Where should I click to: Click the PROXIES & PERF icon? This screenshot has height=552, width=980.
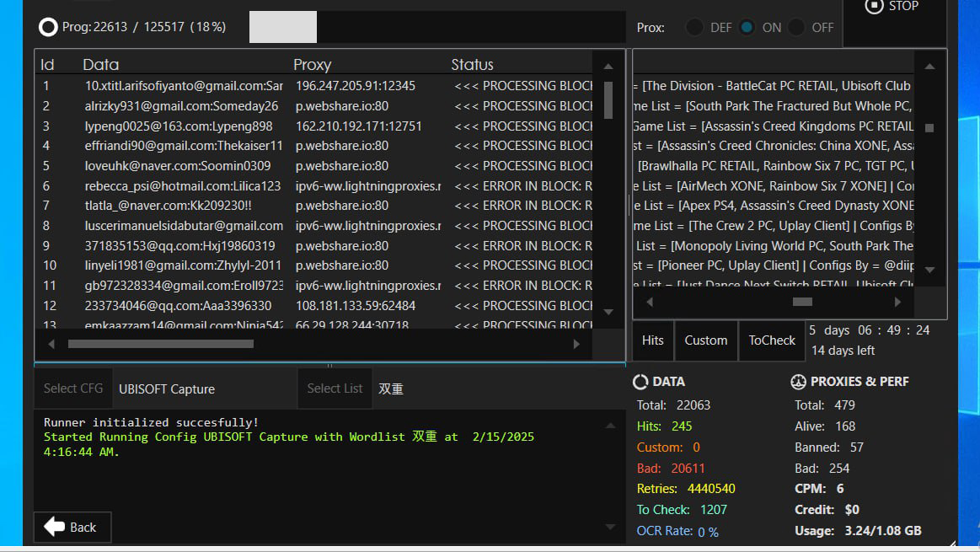[x=798, y=381]
